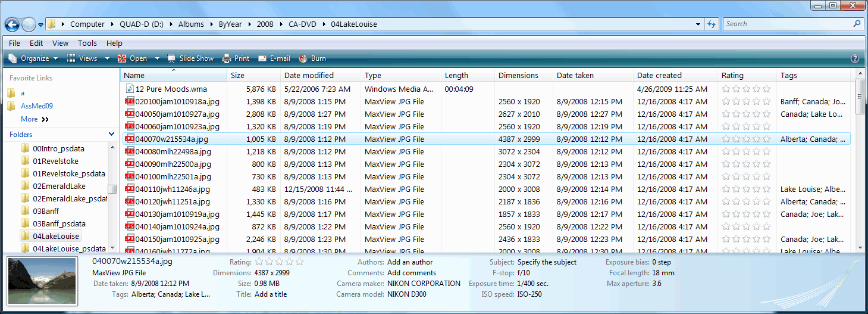Click the Refresh button beside address bar
Image resolution: width=868 pixels, height=314 pixels.
tap(712, 24)
